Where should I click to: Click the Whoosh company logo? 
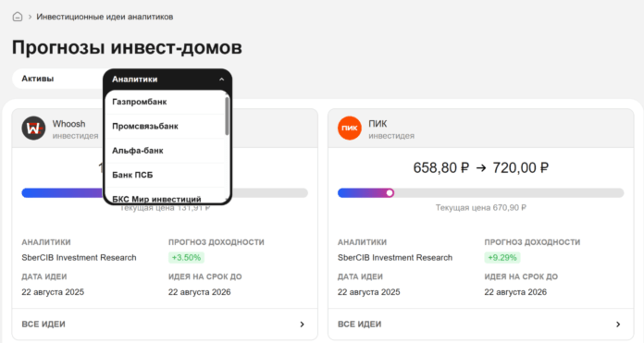(33, 129)
